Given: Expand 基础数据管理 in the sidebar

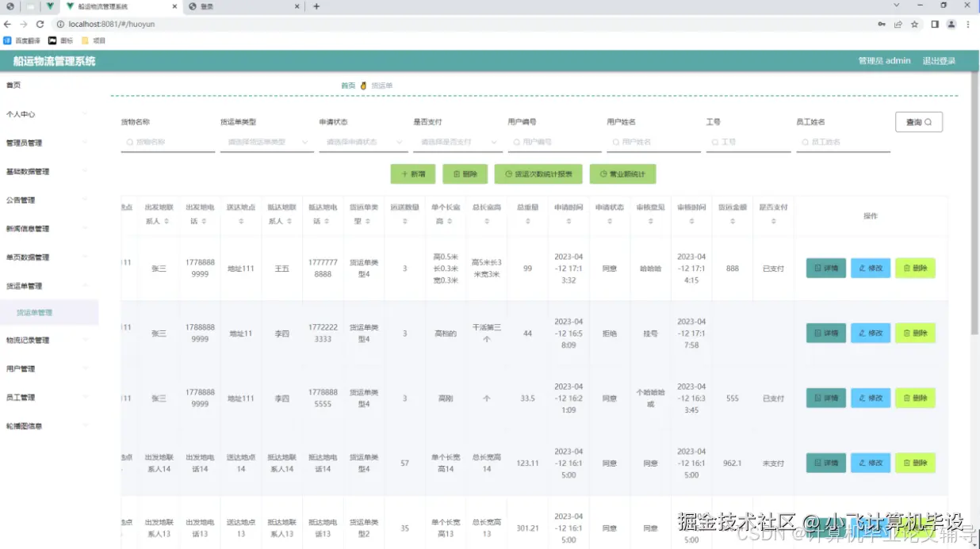Looking at the screenshot, I should pos(49,172).
